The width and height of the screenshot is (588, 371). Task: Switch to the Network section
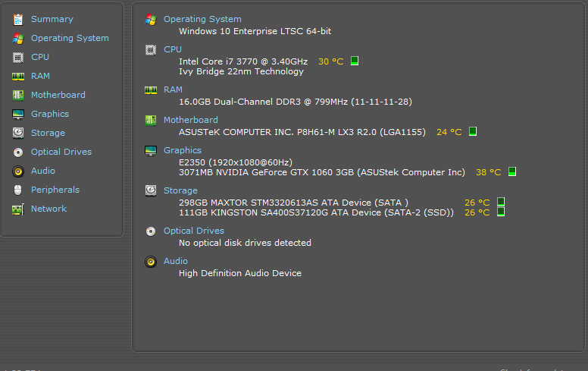click(x=48, y=209)
